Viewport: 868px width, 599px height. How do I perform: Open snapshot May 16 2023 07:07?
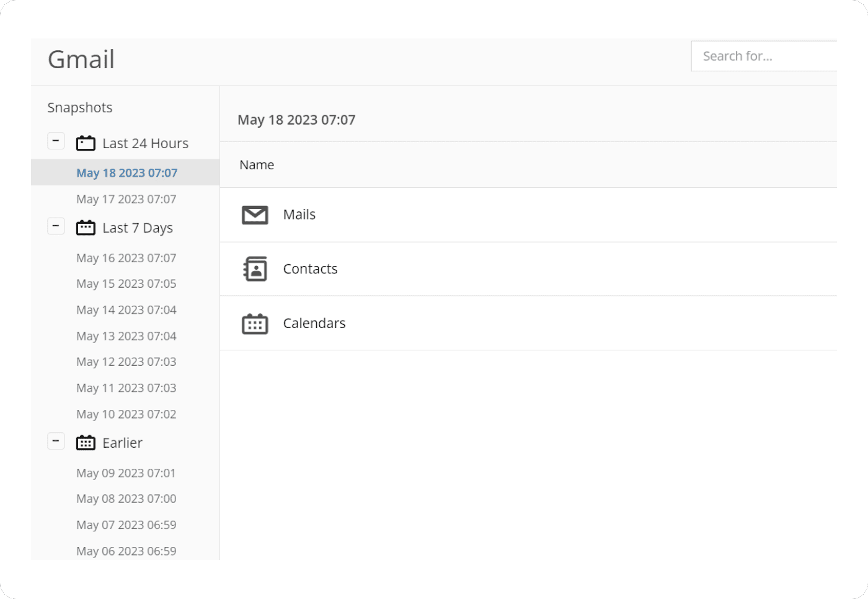point(126,258)
